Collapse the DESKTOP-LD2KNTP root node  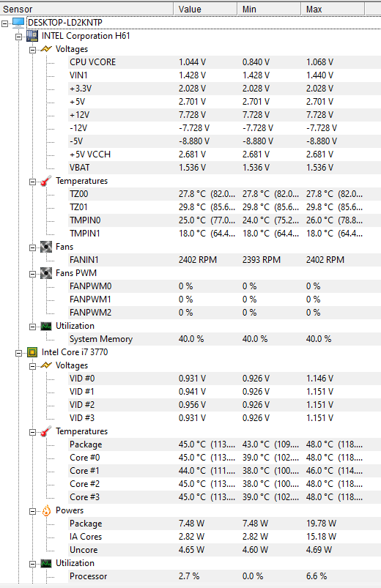(4, 23)
